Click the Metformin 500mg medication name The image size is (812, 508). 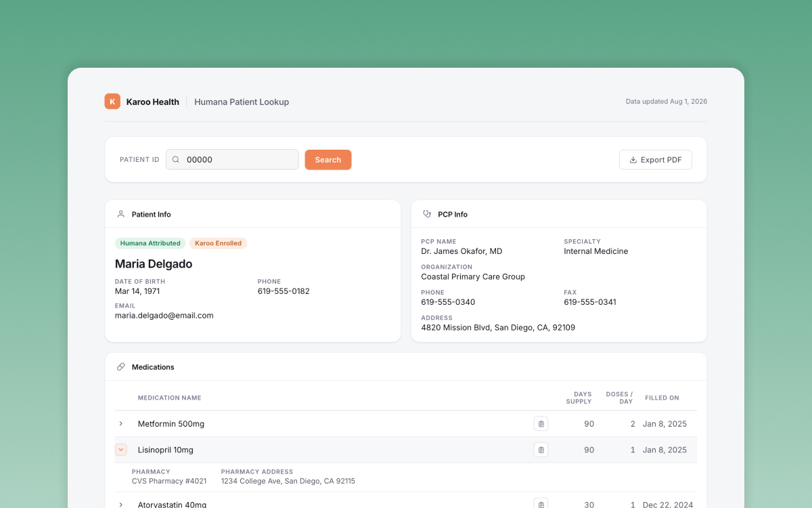(171, 424)
